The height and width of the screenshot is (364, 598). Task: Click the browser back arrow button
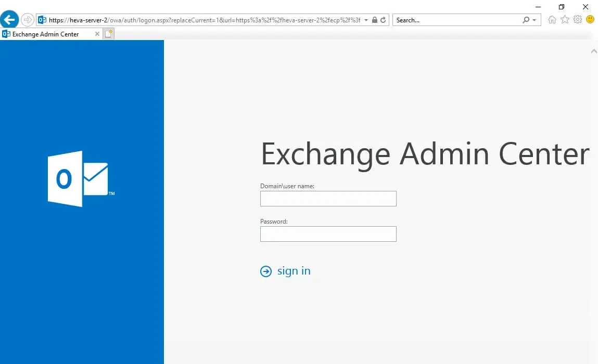(9, 19)
